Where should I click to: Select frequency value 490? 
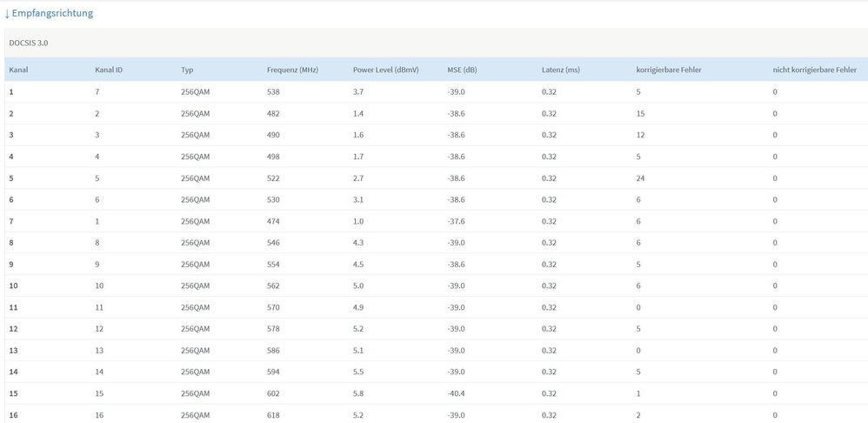point(273,135)
